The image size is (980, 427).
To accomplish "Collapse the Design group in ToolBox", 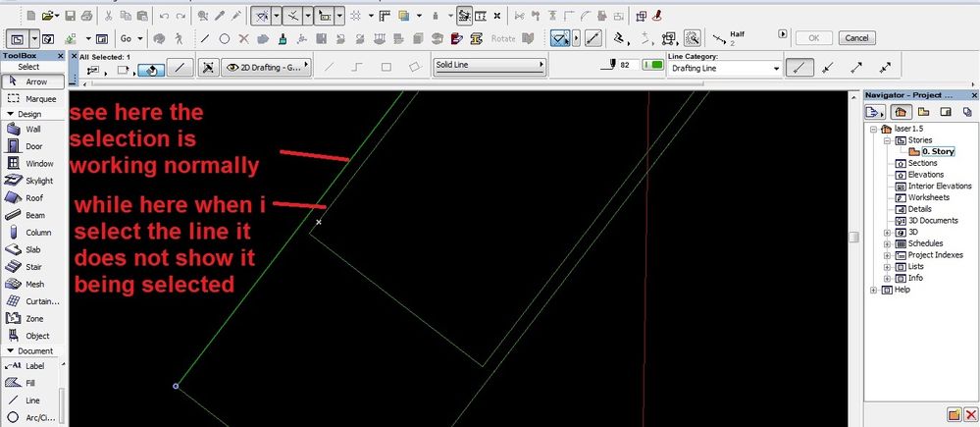I will pyautogui.click(x=11, y=115).
